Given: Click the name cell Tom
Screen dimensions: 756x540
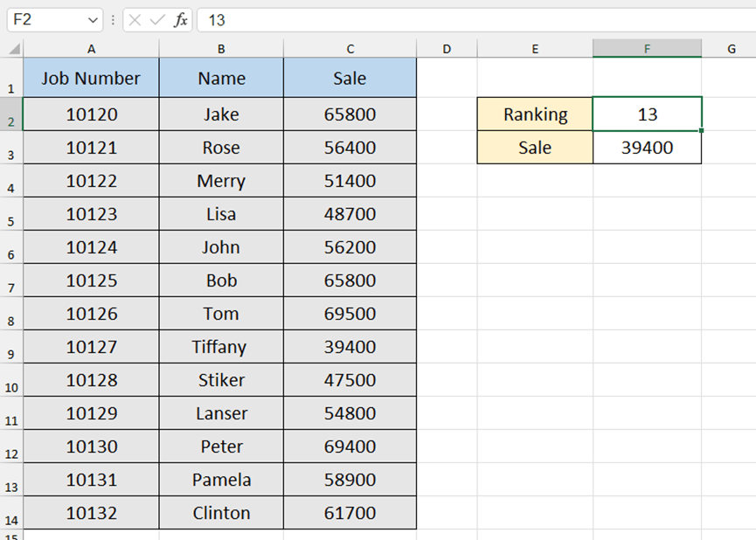Looking at the screenshot, I should click(221, 314).
